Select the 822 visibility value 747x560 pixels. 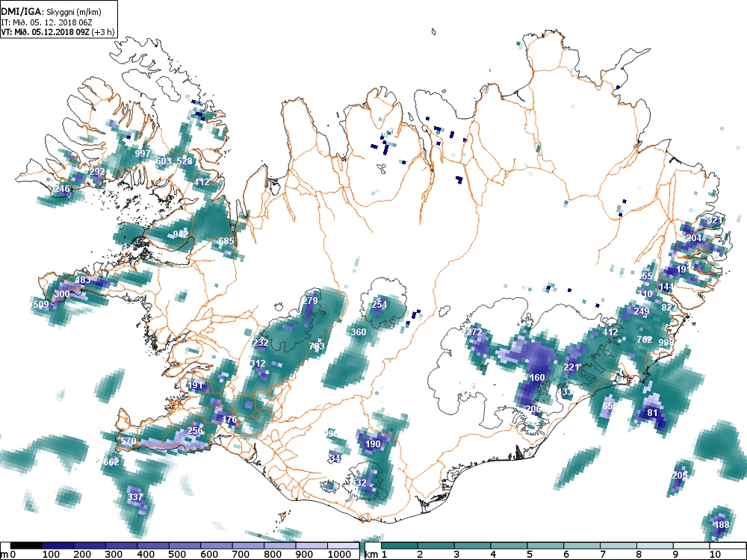point(669,308)
